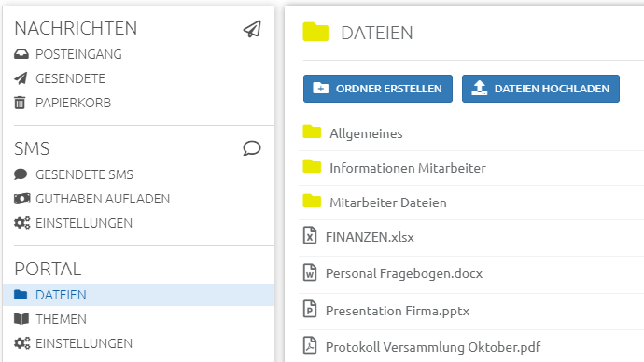Open the Informationen Mitarbeiter folder
The image size is (644, 362).
click(x=408, y=168)
